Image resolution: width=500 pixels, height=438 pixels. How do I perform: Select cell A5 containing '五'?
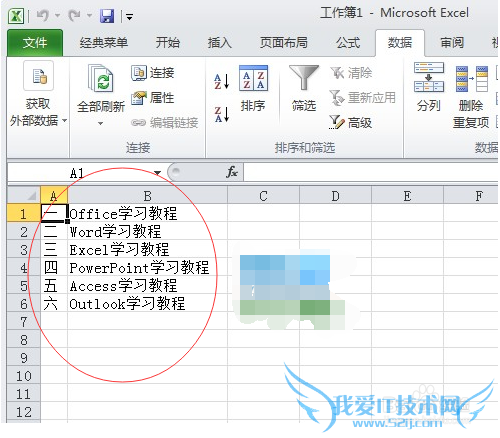point(54,285)
